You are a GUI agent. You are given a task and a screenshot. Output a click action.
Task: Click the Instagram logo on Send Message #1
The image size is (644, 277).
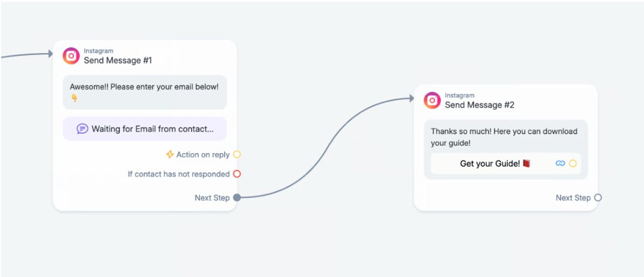point(71,56)
